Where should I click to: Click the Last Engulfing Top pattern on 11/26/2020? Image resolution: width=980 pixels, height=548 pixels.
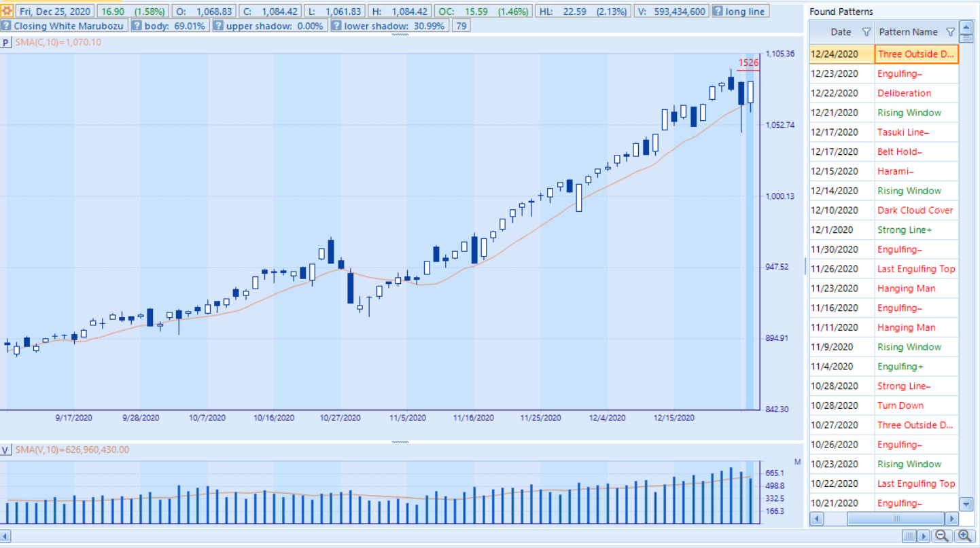[915, 269]
